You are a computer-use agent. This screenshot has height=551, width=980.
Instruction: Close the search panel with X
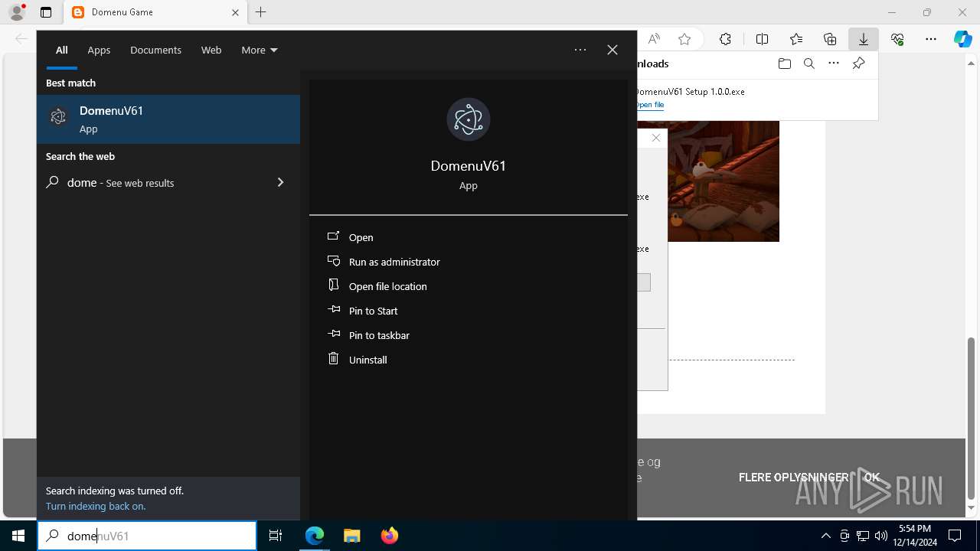click(x=612, y=50)
